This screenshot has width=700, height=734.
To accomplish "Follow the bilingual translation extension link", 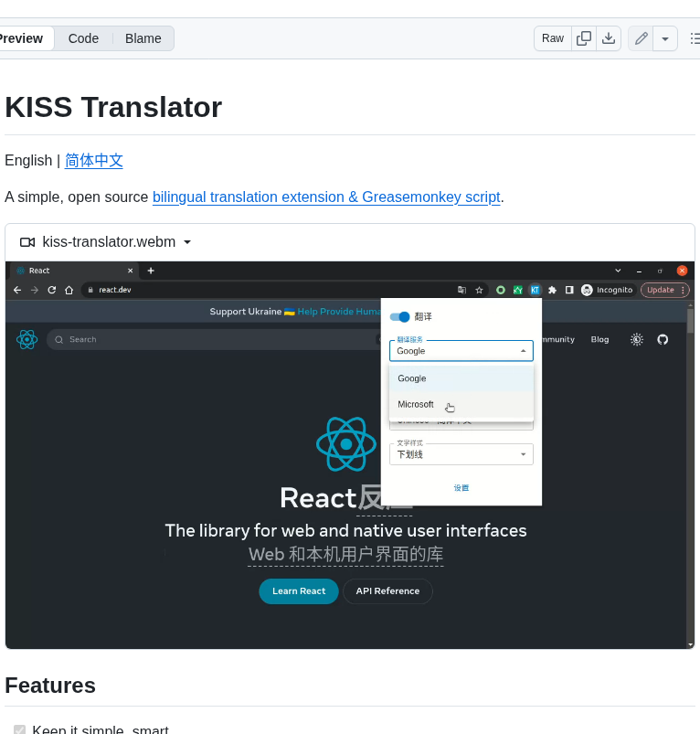I will (x=326, y=197).
